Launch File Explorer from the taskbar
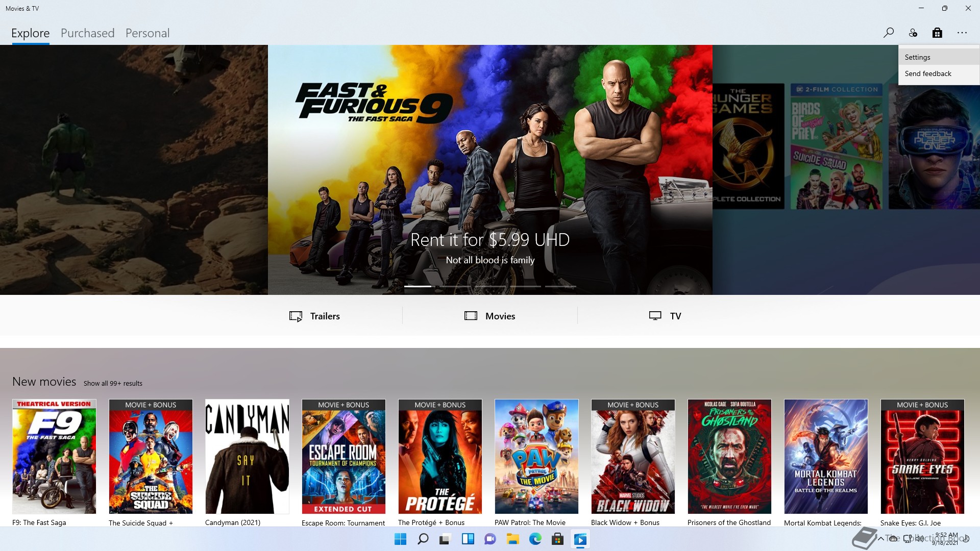The width and height of the screenshot is (980, 551). (512, 539)
